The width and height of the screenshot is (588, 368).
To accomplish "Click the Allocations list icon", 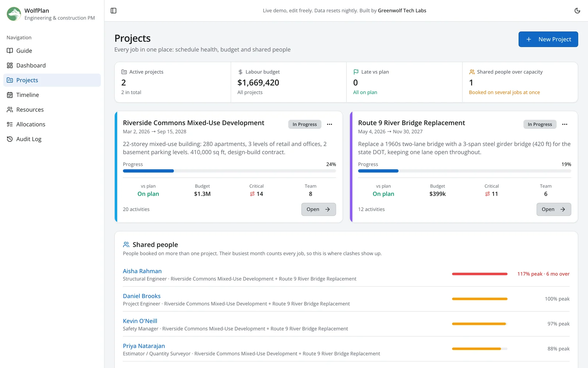I will [10, 124].
